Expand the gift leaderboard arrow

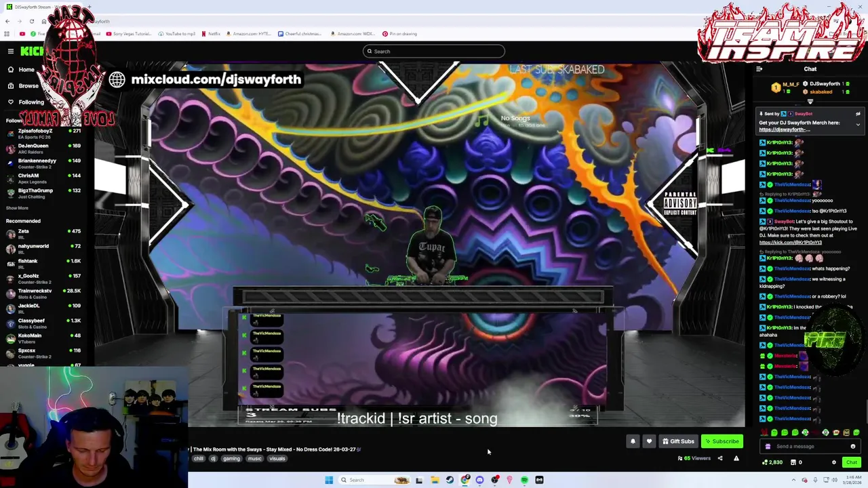click(810, 101)
